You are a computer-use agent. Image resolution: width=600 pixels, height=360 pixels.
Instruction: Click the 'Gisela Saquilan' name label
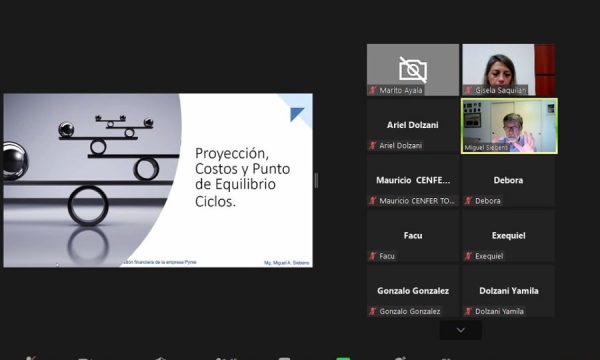point(501,90)
